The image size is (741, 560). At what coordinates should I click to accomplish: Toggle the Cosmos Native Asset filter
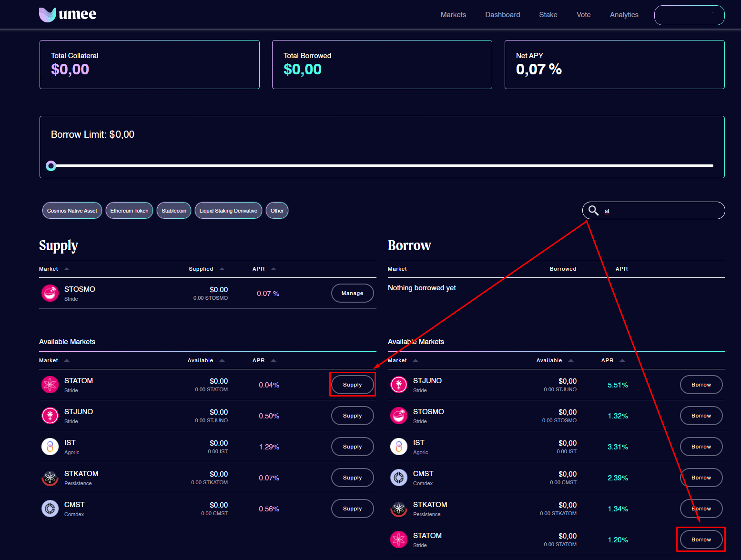click(x=72, y=211)
